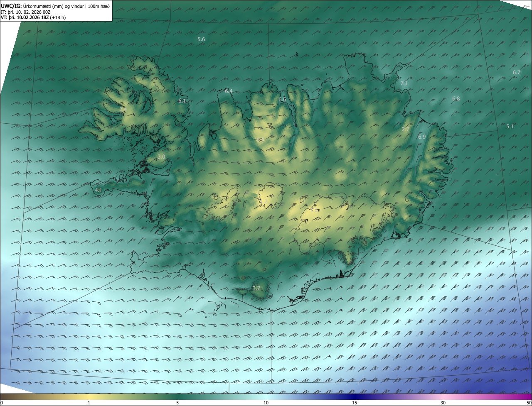Click the 6.9 value label
The image size is (532, 406).
tap(422, 137)
